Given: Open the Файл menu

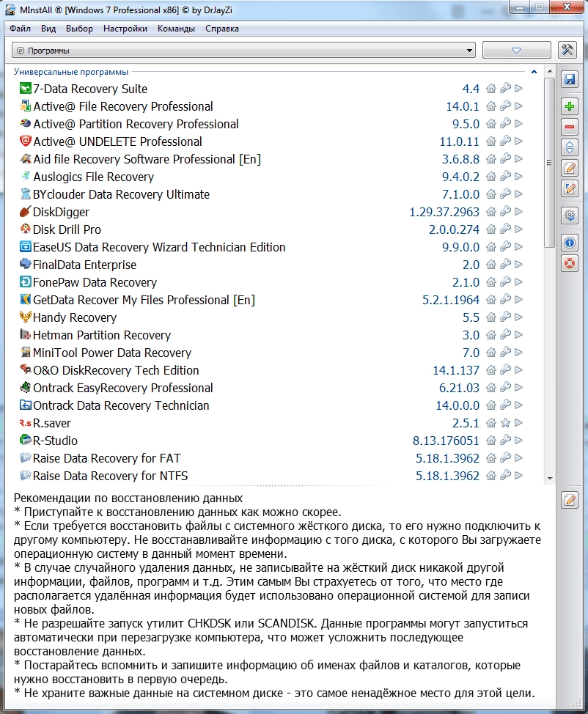Looking at the screenshot, I should [x=20, y=29].
